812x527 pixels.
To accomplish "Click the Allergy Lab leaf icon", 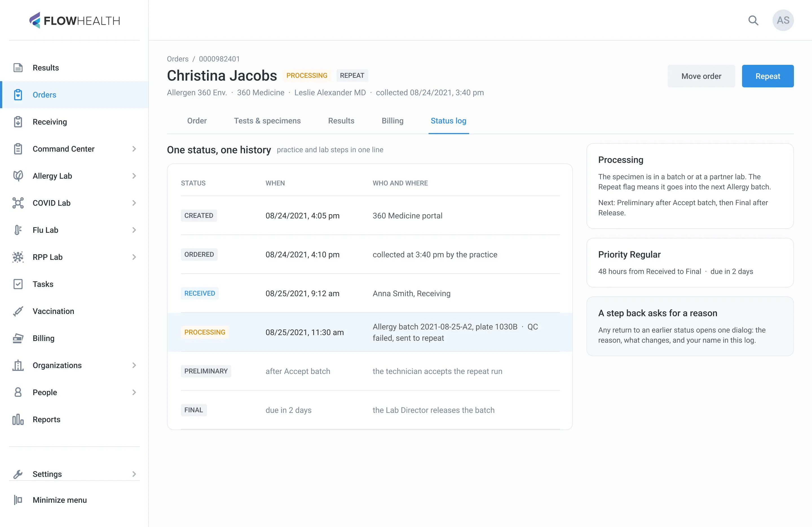I will pos(18,176).
